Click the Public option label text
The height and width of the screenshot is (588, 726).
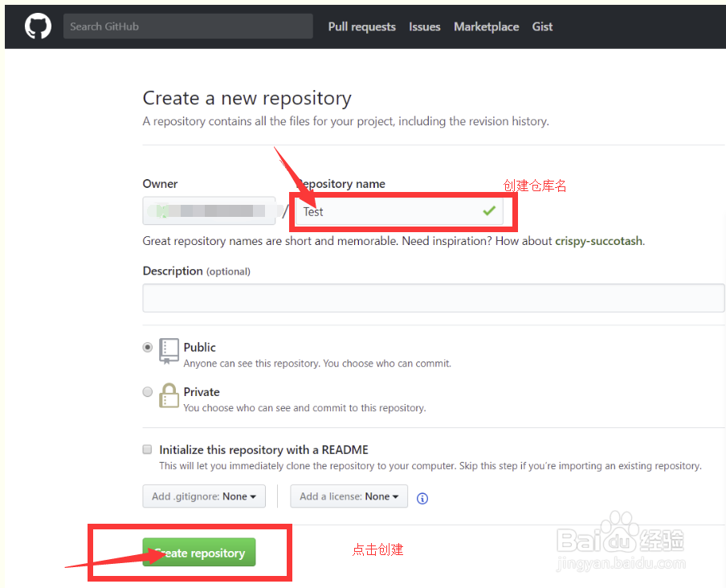(x=199, y=347)
